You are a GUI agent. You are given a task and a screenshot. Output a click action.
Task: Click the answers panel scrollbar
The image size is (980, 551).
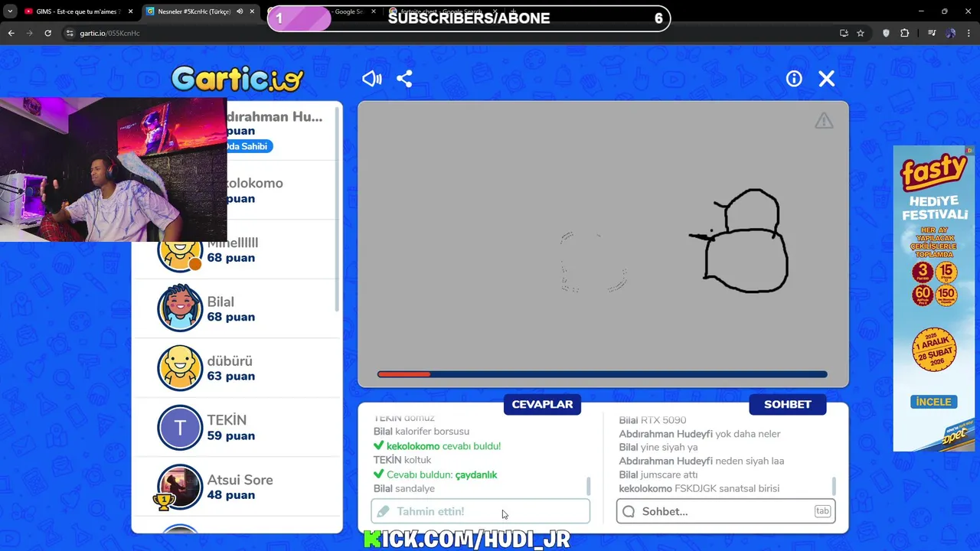[588, 486]
